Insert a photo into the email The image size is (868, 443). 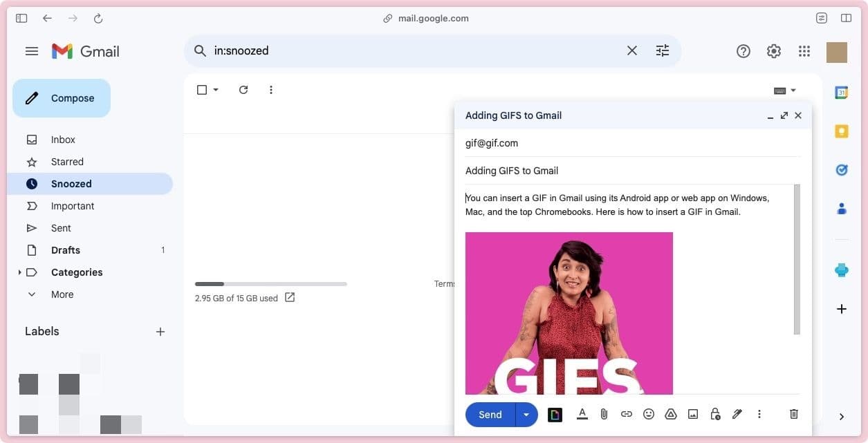[x=692, y=413]
